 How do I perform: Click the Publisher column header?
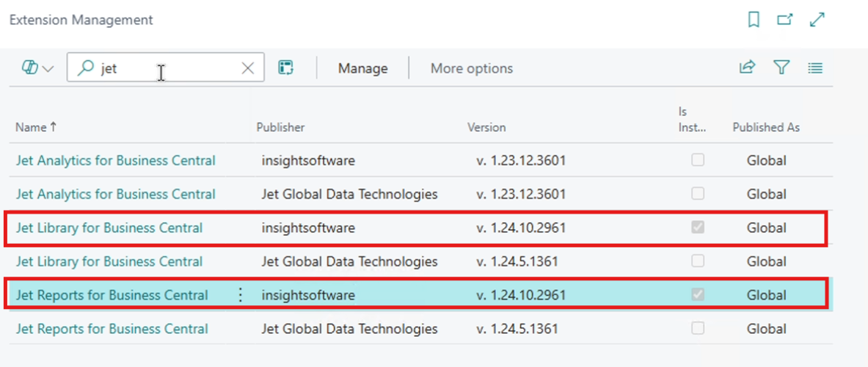click(x=280, y=127)
